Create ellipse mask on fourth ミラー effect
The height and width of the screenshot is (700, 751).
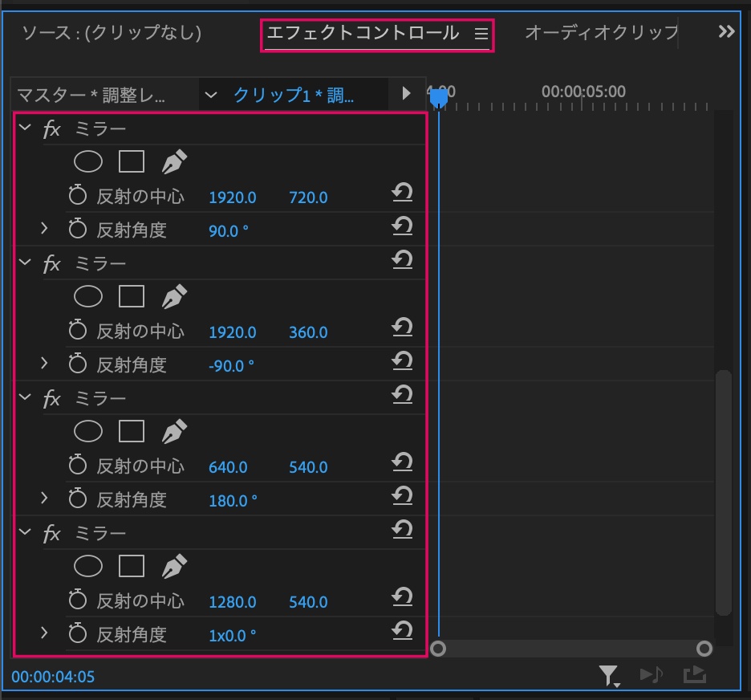[88, 566]
